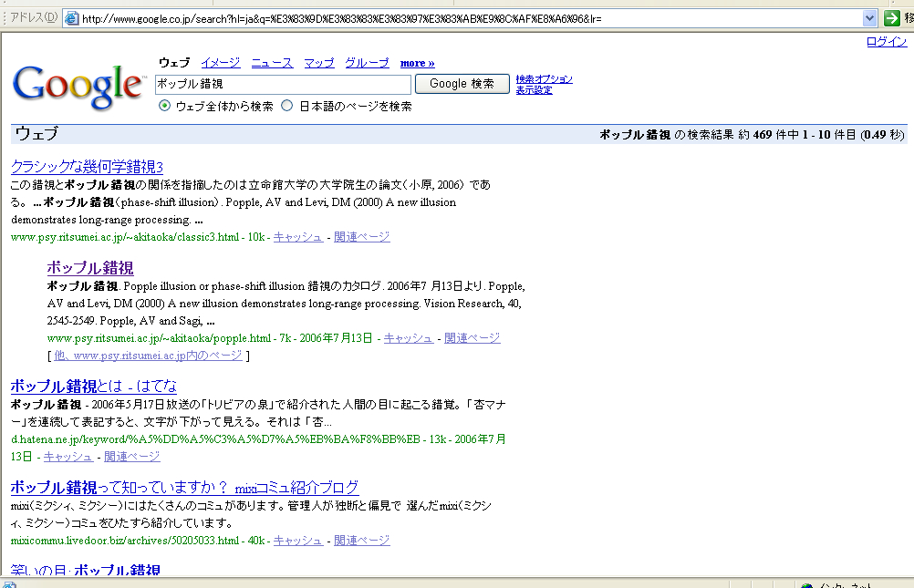The height and width of the screenshot is (588, 914).
Task: Switch to the イメージ search tab
Action: (220, 63)
